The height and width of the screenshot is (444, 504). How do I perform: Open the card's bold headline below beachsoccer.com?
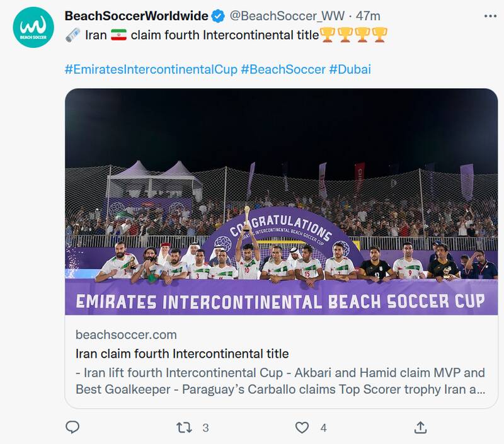[181, 353]
